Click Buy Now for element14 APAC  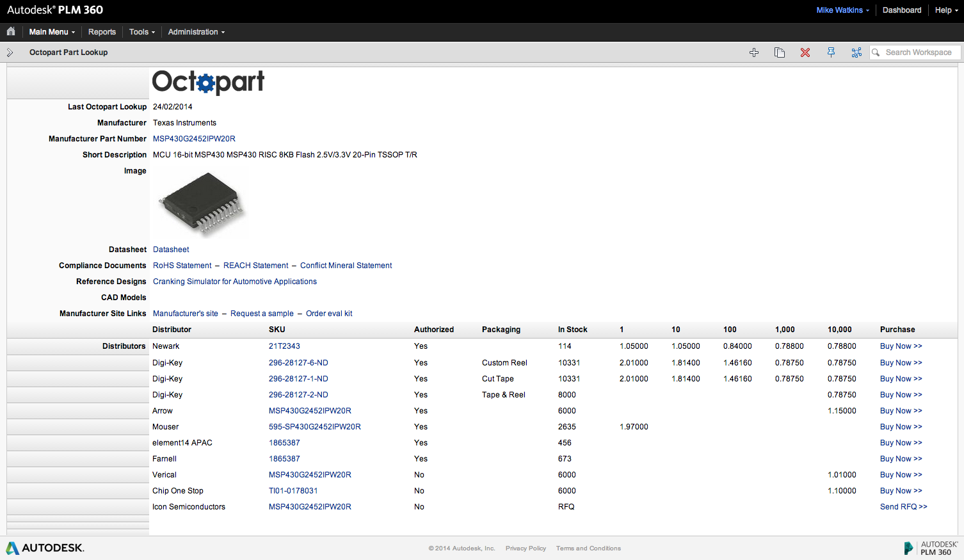[x=901, y=443]
